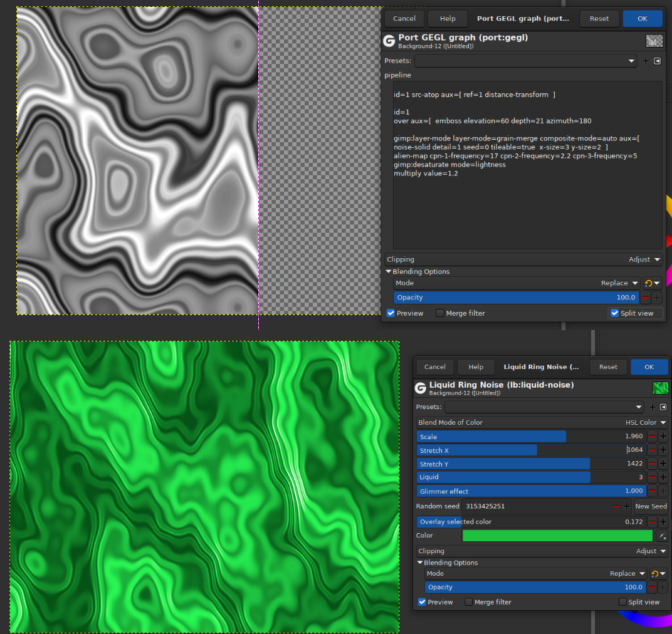Adjust the Scale slider

point(531,437)
